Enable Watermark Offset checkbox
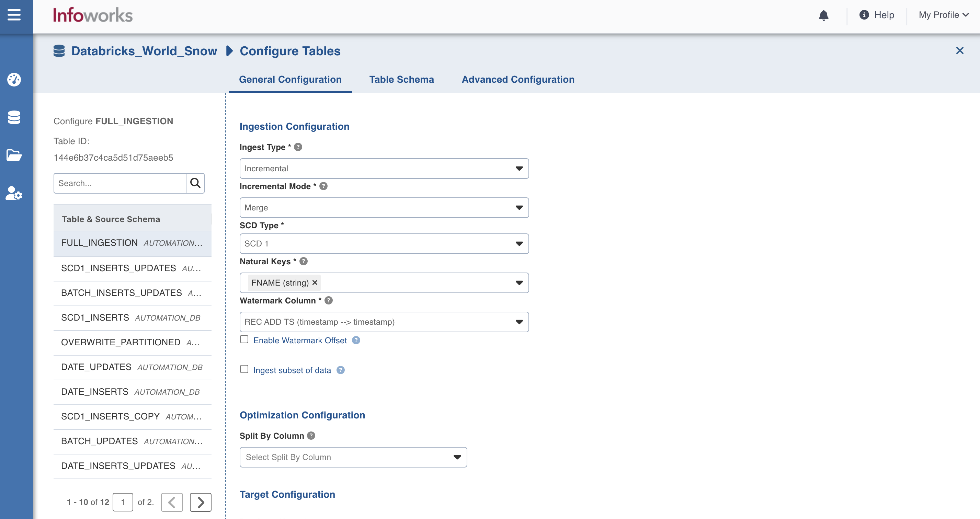Screen dimensions: 980x519 click(244, 339)
